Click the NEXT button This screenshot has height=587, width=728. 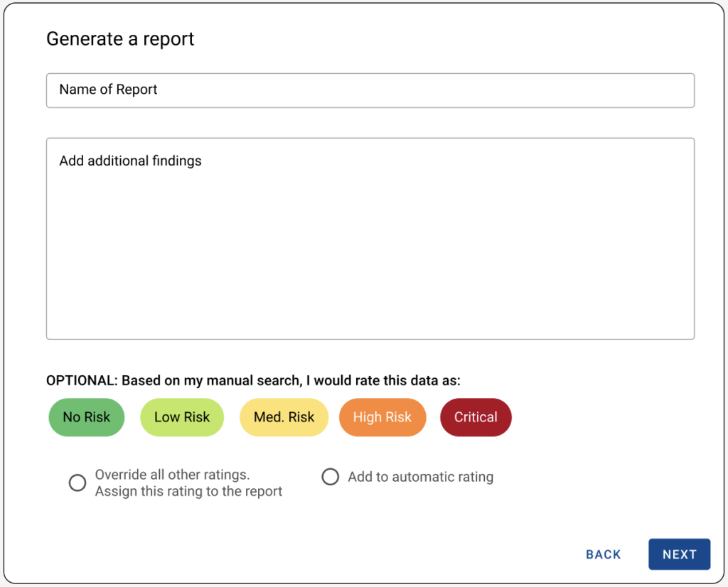pos(679,554)
